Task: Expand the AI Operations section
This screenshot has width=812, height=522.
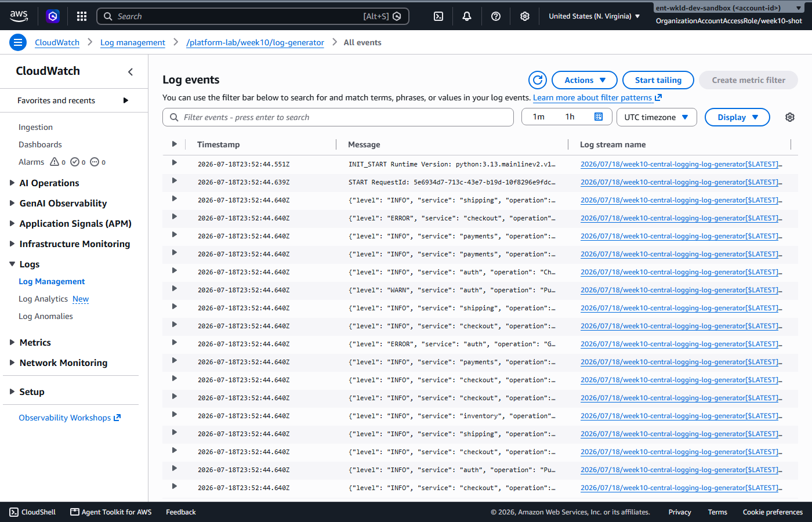Action: coord(12,183)
